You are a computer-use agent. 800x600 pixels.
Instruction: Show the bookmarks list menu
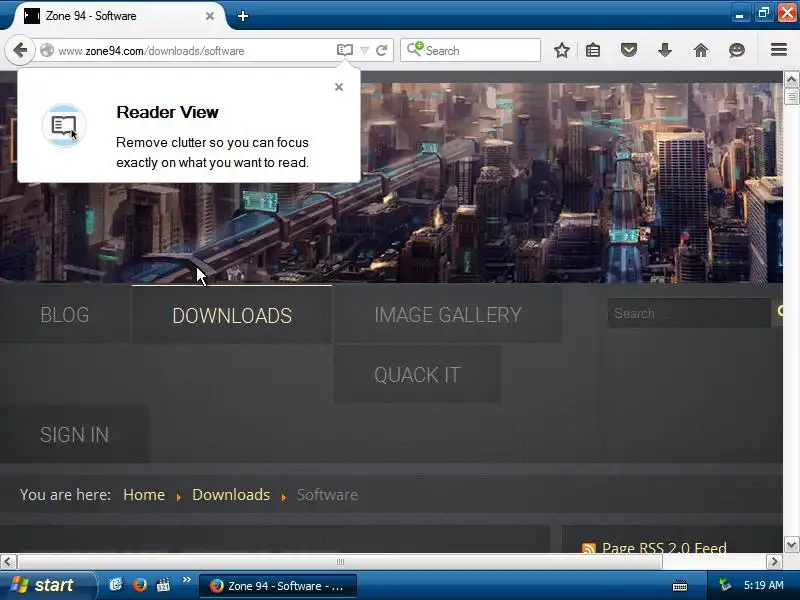[593, 50]
